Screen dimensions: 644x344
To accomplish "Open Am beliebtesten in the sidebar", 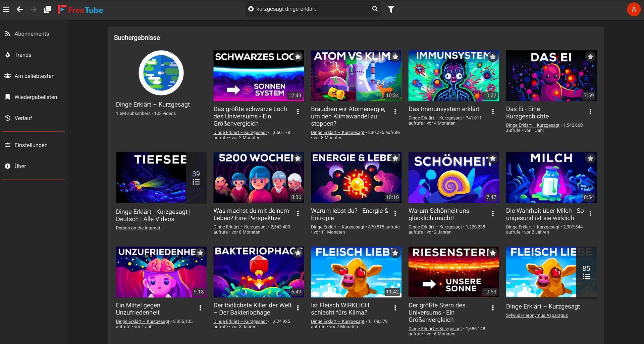I will [34, 76].
